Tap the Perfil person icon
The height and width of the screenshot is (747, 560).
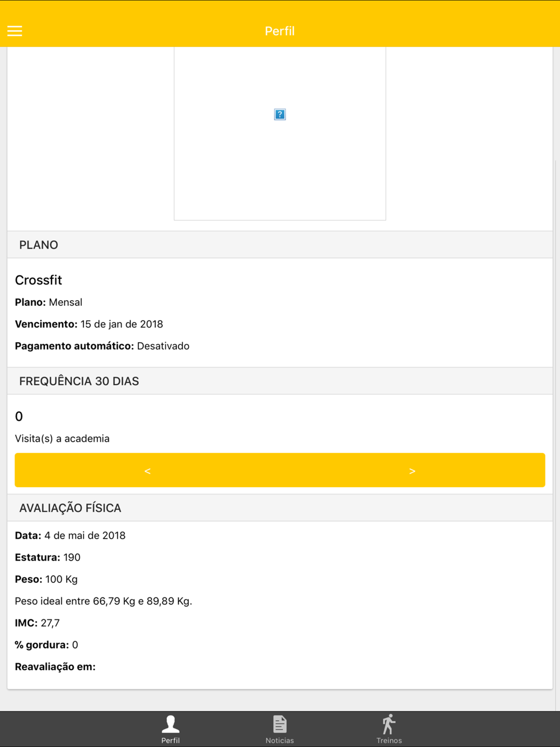coord(171,724)
